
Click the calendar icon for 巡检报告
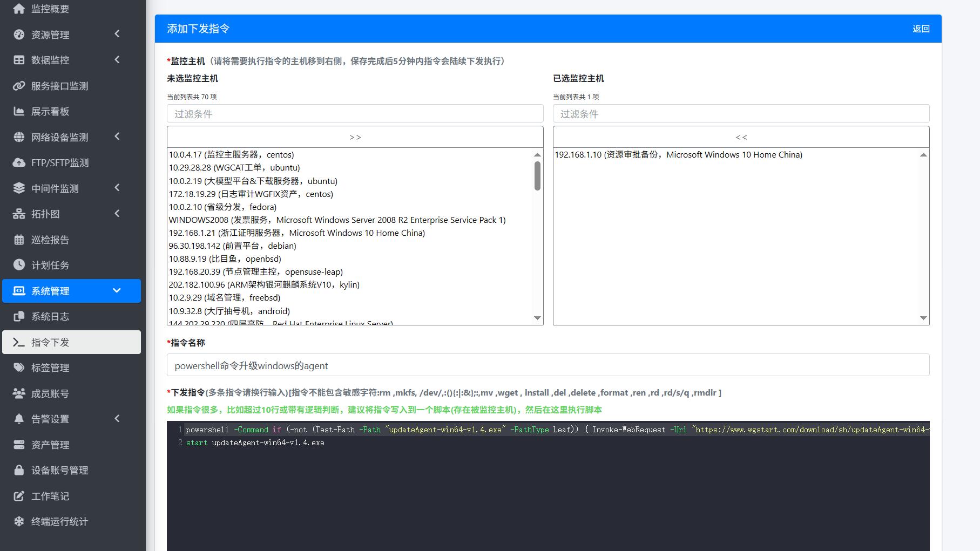[x=19, y=240]
